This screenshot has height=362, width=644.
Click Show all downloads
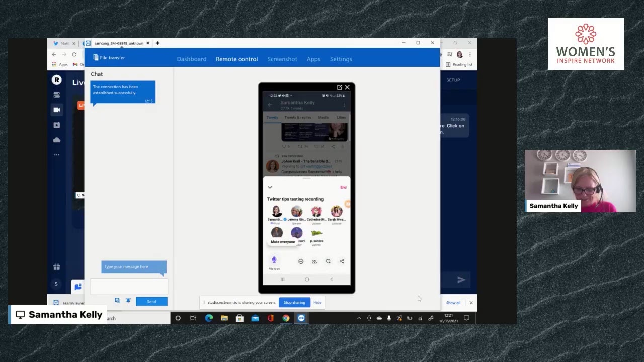(x=453, y=303)
